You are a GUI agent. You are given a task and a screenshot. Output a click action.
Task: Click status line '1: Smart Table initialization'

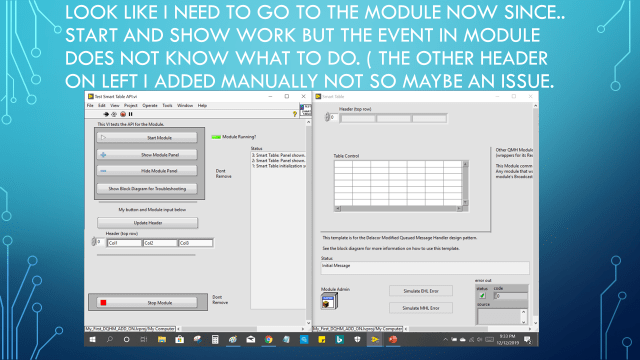pyautogui.click(x=278, y=166)
